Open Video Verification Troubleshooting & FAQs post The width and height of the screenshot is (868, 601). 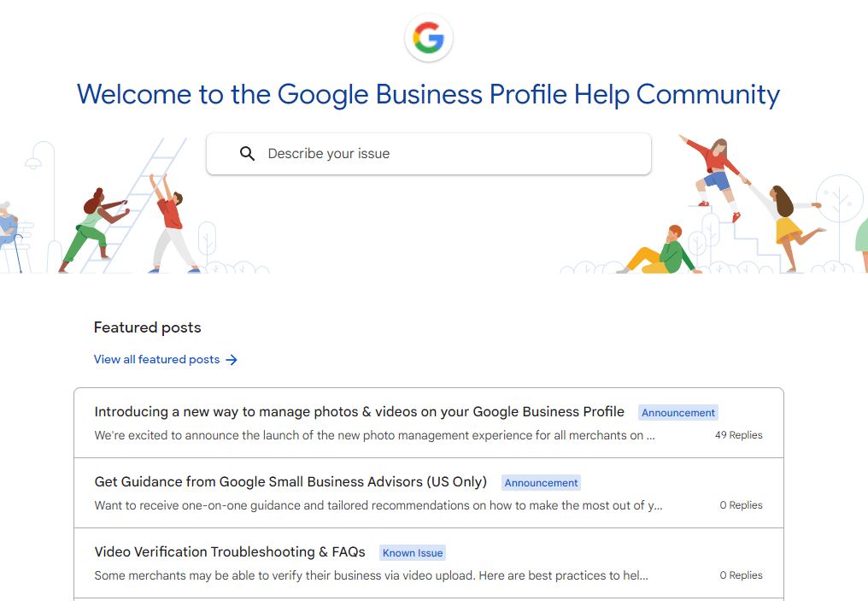230,552
